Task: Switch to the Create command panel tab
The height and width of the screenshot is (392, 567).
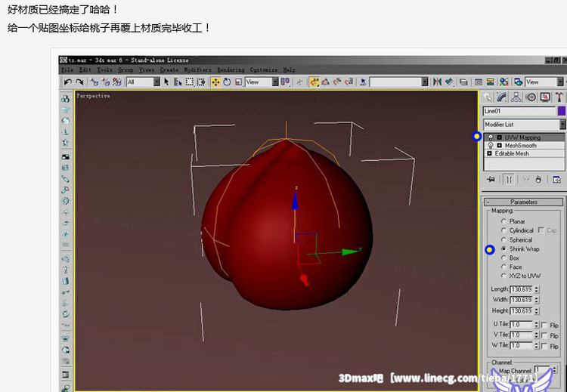Action: [x=488, y=97]
